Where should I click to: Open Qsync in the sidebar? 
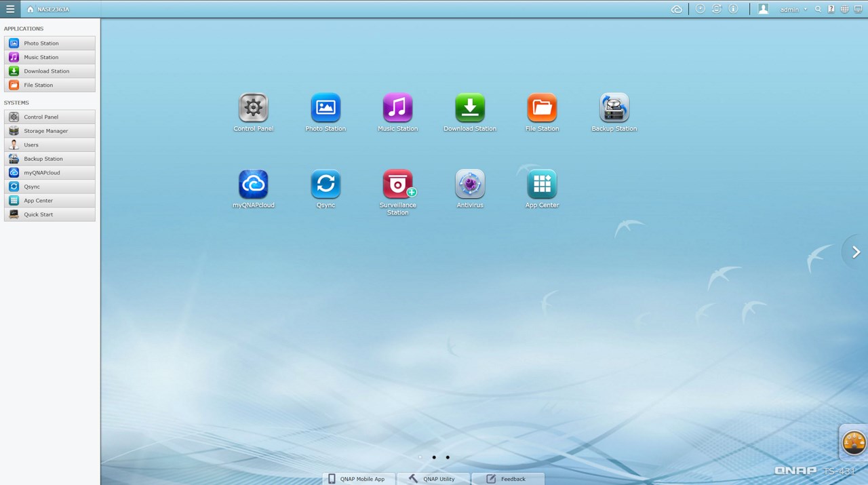pos(50,187)
